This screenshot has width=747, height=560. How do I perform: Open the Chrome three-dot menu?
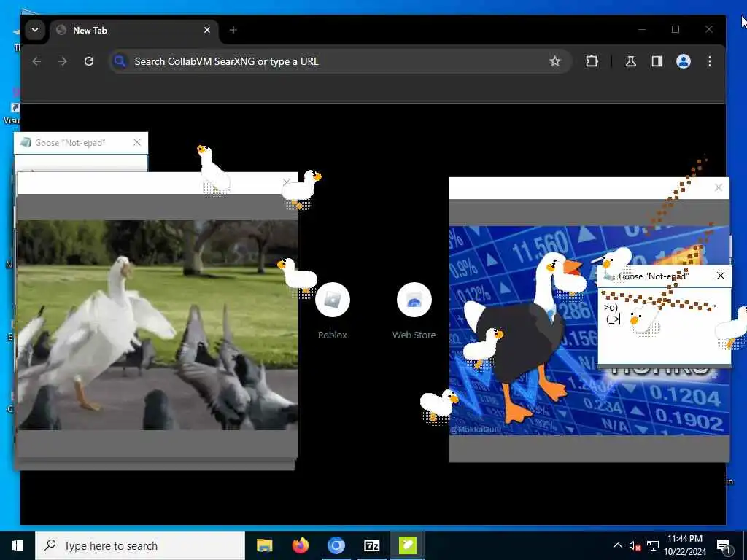[709, 61]
